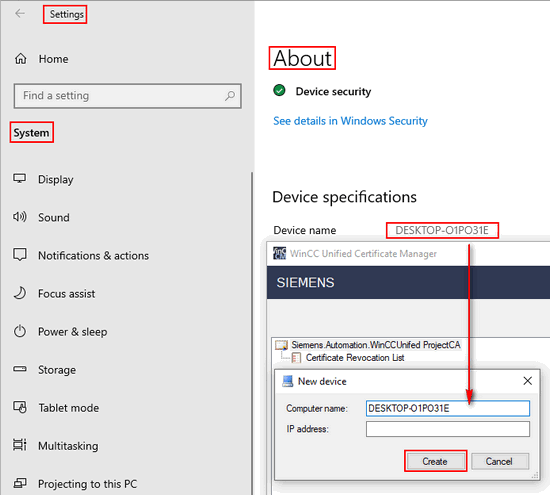The image size is (550, 495).
Task: Close the New device dialog
Action: click(527, 381)
